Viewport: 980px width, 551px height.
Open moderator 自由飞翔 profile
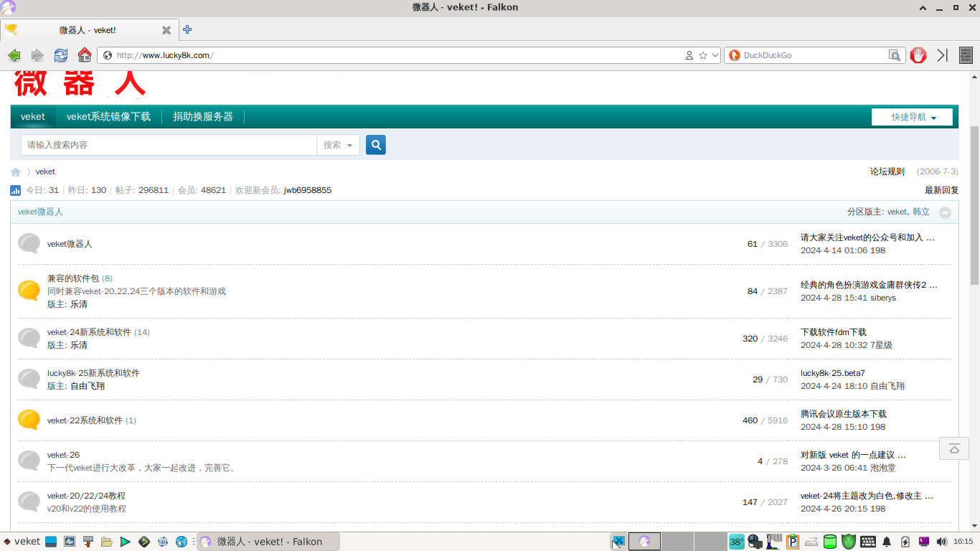88,386
